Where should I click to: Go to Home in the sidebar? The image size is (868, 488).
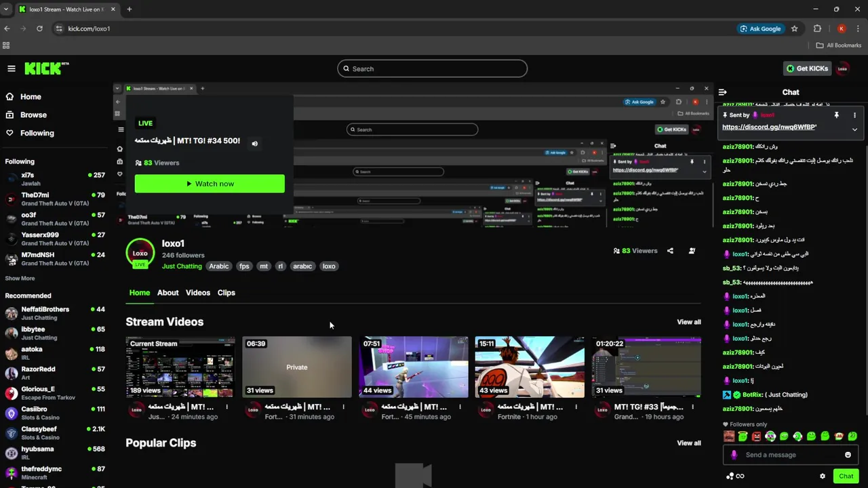tap(31, 97)
